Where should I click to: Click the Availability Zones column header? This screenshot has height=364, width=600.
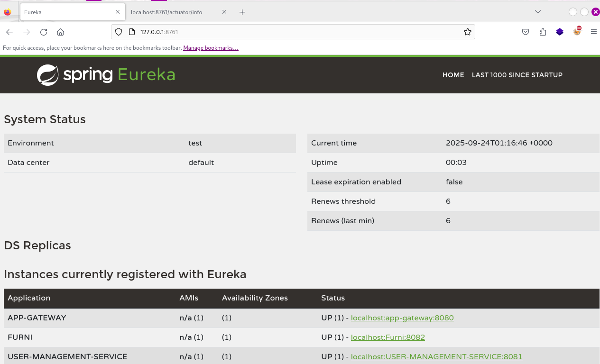[x=255, y=298]
